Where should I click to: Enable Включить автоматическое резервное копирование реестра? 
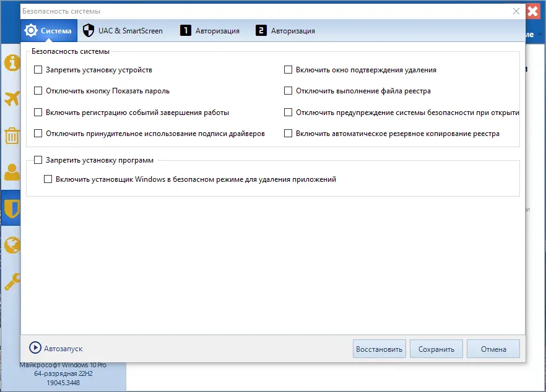(x=288, y=133)
